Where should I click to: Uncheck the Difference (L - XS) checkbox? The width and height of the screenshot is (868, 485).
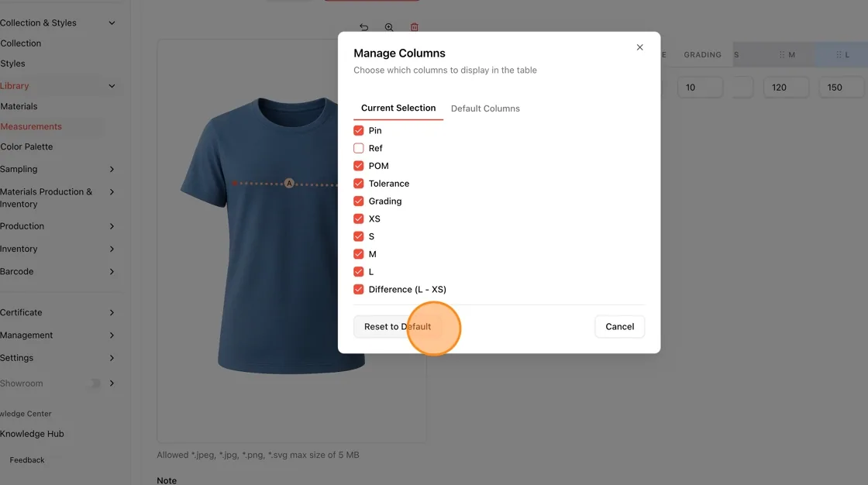tap(359, 290)
